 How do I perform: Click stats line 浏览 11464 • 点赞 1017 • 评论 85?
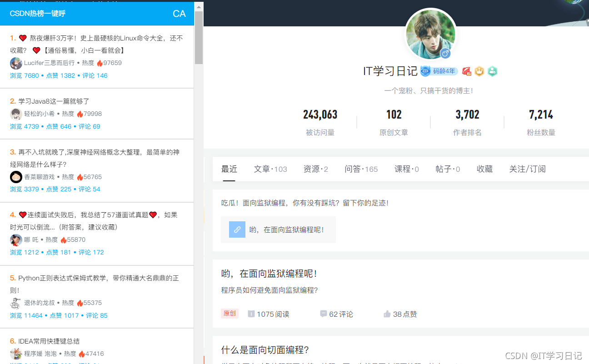click(x=59, y=315)
